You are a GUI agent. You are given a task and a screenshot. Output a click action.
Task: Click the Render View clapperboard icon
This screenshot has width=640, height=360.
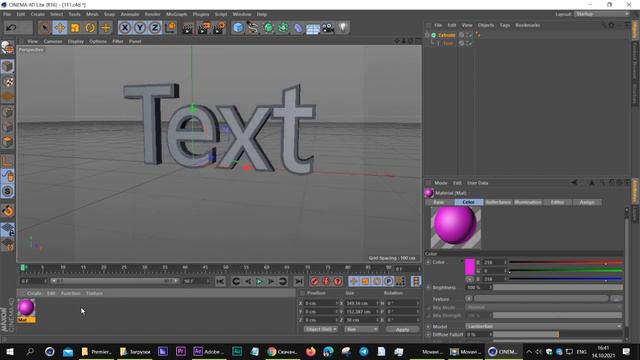[188, 28]
